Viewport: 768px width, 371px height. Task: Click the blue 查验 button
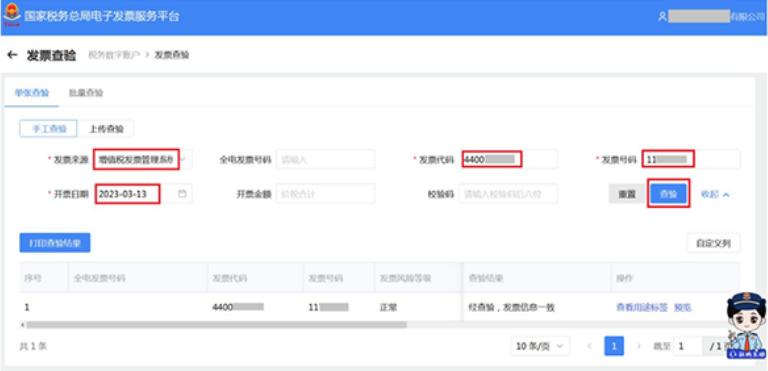[669, 194]
